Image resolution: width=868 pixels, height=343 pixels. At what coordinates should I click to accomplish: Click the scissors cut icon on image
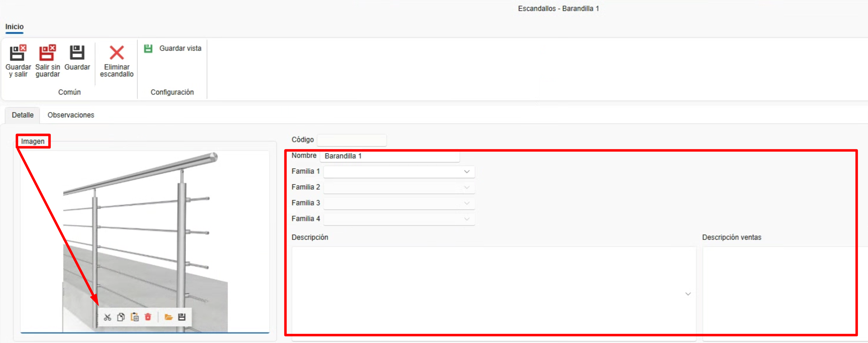pyautogui.click(x=107, y=317)
